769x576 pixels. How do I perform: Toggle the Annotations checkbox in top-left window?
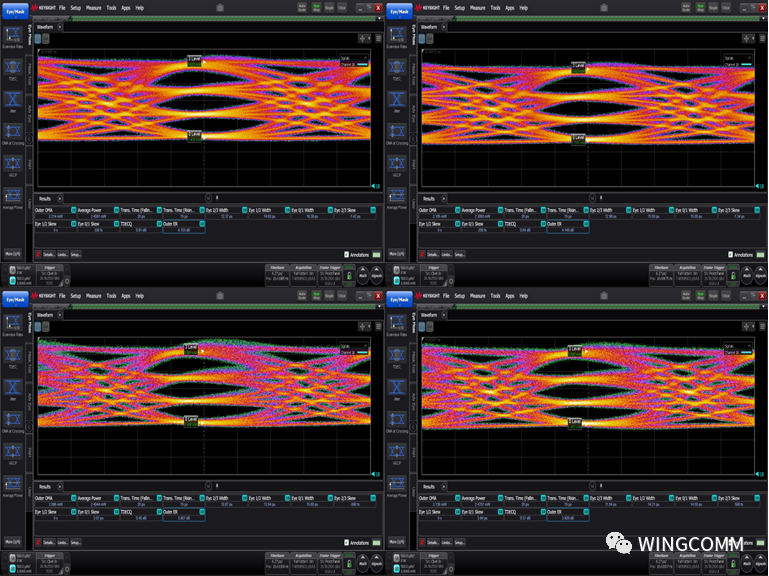tap(346, 254)
